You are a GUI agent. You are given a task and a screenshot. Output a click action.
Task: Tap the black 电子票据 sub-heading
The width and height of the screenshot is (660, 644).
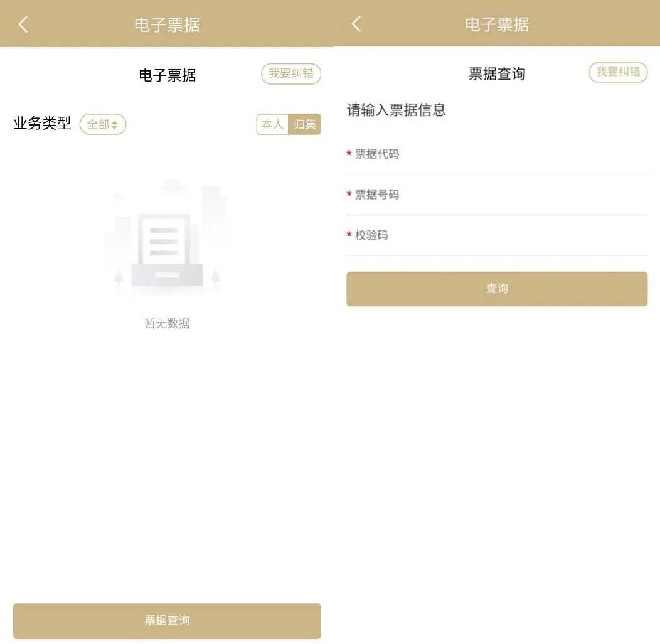pyautogui.click(x=168, y=75)
